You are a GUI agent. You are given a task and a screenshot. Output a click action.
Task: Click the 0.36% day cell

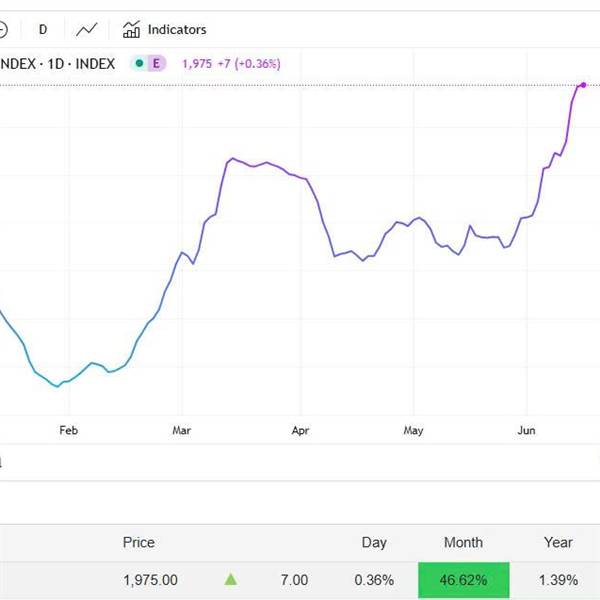coord(374,580)
